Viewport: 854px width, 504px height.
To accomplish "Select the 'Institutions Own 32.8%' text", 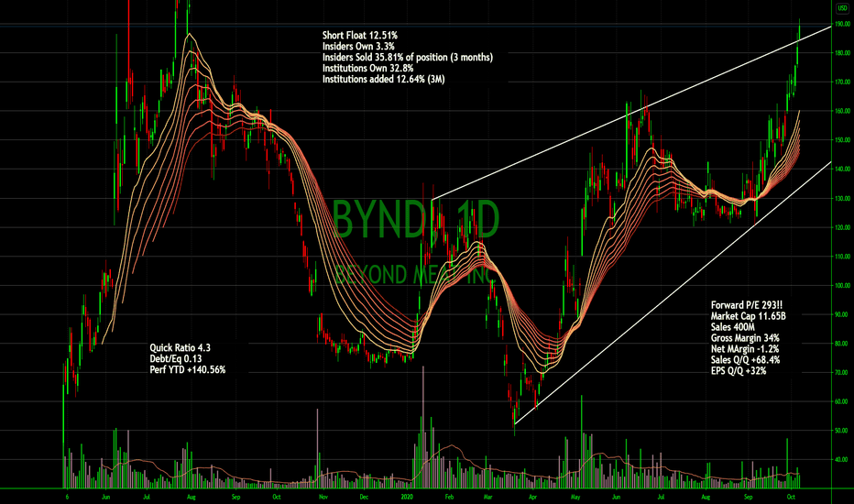I will [x=367, y=68].
